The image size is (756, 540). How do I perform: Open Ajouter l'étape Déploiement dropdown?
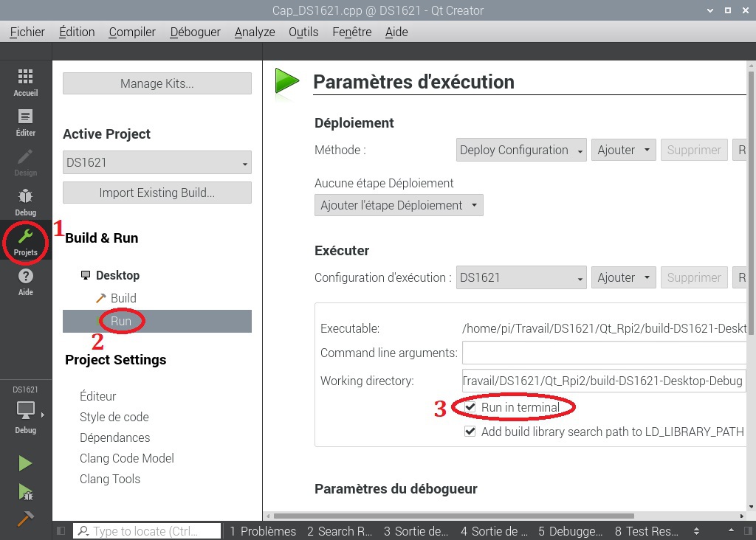[399, 205]
